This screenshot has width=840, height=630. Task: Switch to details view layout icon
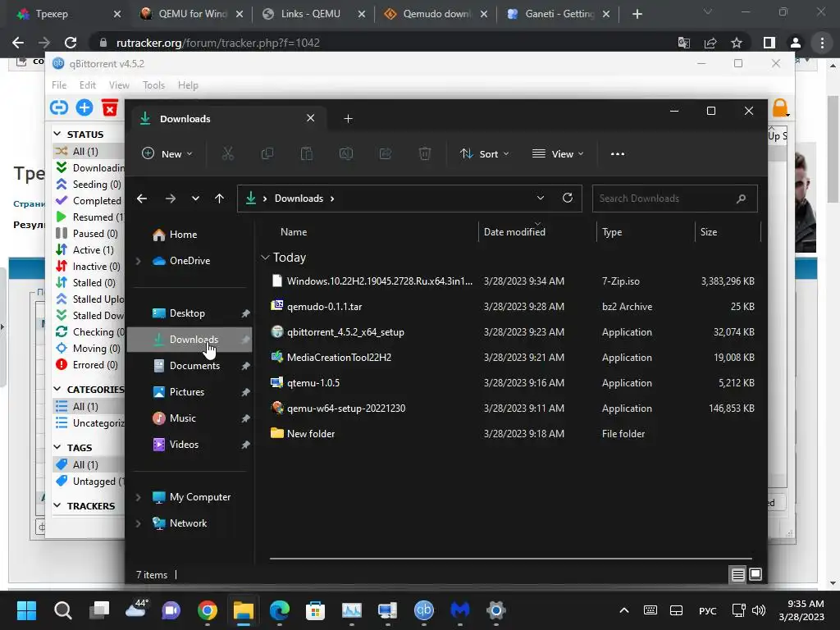pos(737,575)
